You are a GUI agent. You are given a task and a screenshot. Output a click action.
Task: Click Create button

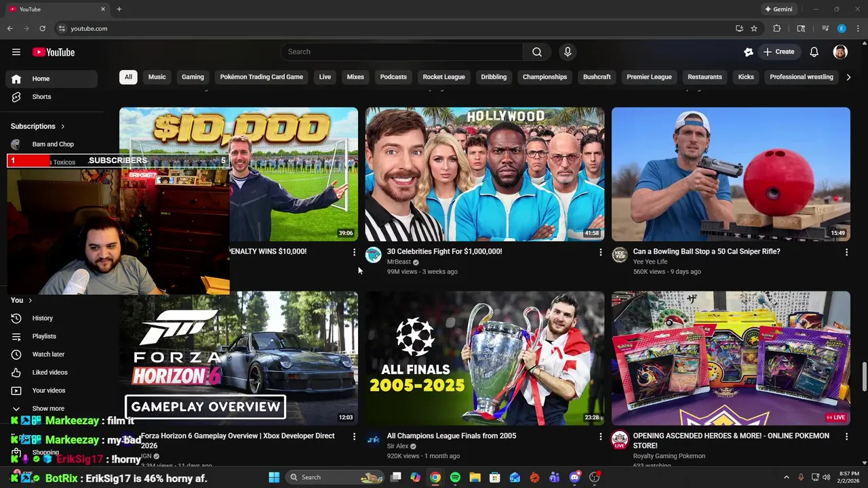pos(778,52)
